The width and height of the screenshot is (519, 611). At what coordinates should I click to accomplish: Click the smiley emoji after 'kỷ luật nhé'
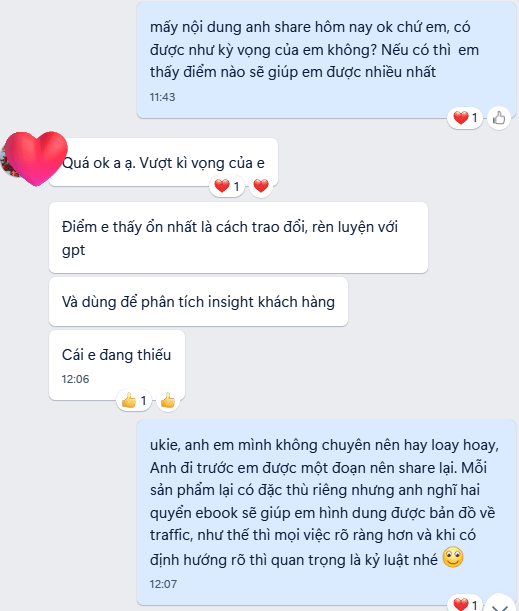click(453, 557)
